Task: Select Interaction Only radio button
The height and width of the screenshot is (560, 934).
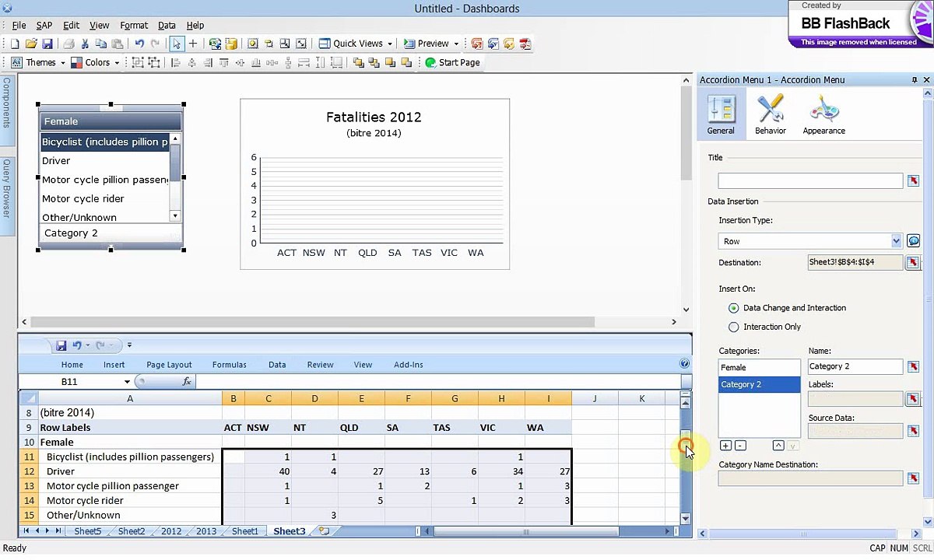Action: 733,327
